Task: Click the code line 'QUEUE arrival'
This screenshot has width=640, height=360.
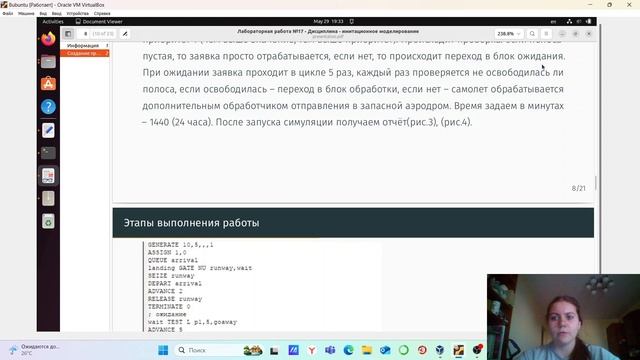Action: 173,260
